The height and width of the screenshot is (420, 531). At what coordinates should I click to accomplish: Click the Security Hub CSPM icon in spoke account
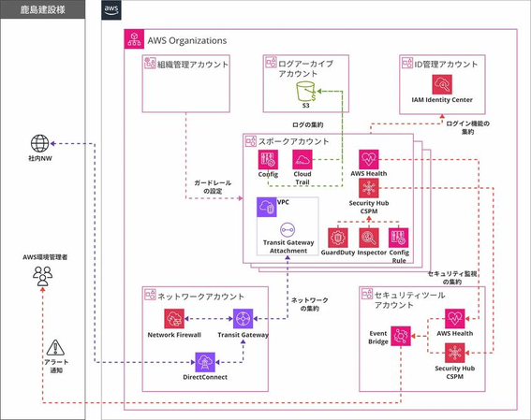(369, 189)
